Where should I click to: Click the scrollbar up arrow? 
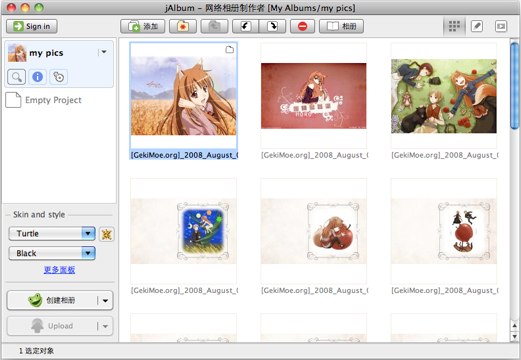tap(514, 326)
